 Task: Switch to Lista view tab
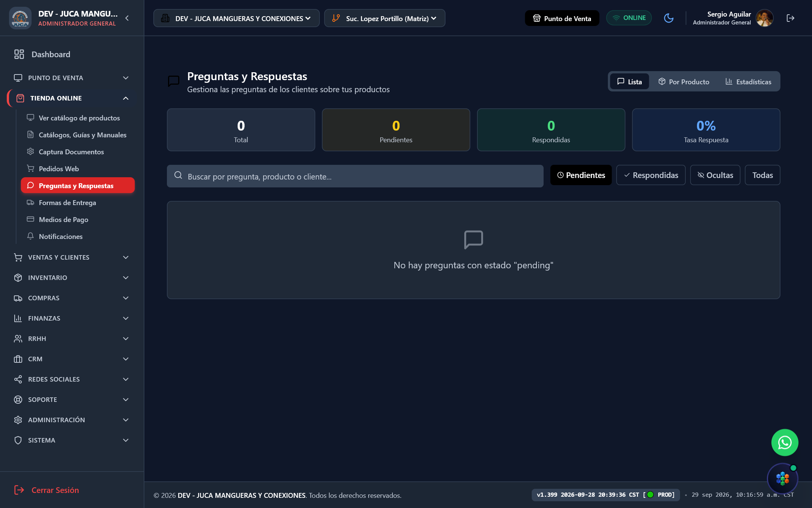pos(630,82)
